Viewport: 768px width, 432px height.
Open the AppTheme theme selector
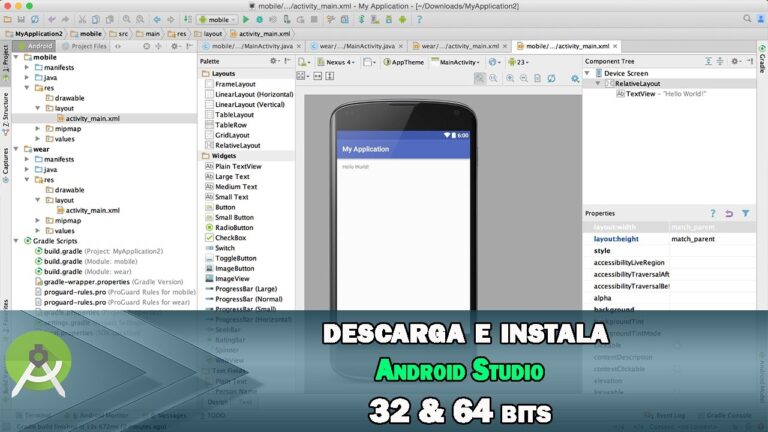(406, 62)
